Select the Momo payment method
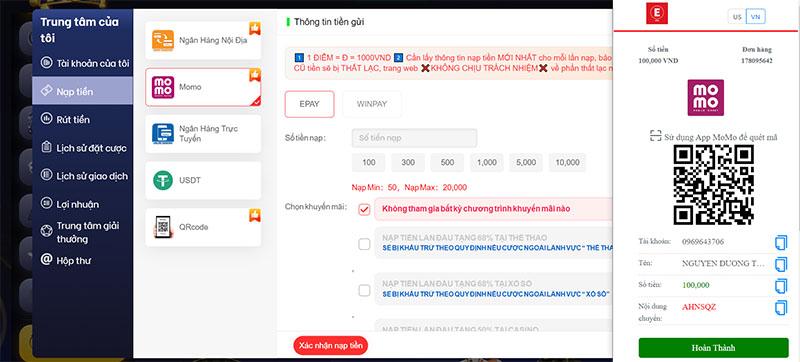 pyautogui.click(x=203, y=87)
